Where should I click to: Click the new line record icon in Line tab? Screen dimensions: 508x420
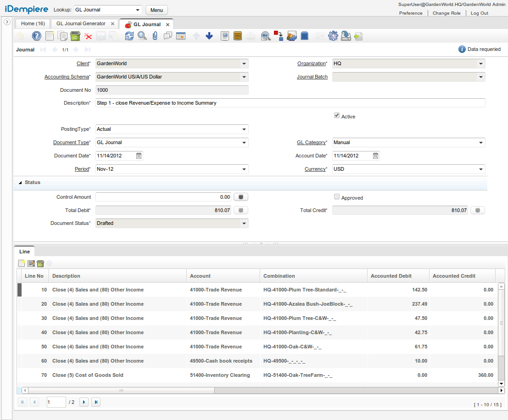coord(22,263)
